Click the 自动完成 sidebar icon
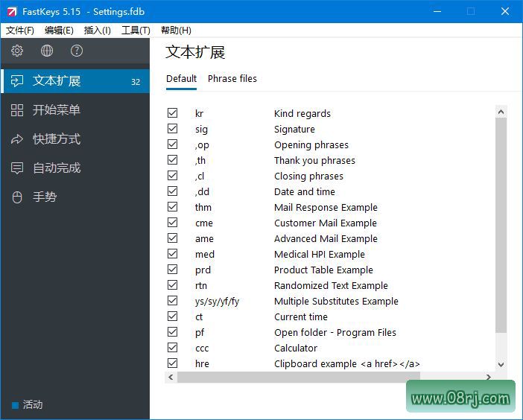Image resolution: width=523 pixels, height=420 pixels. point(17,168)
